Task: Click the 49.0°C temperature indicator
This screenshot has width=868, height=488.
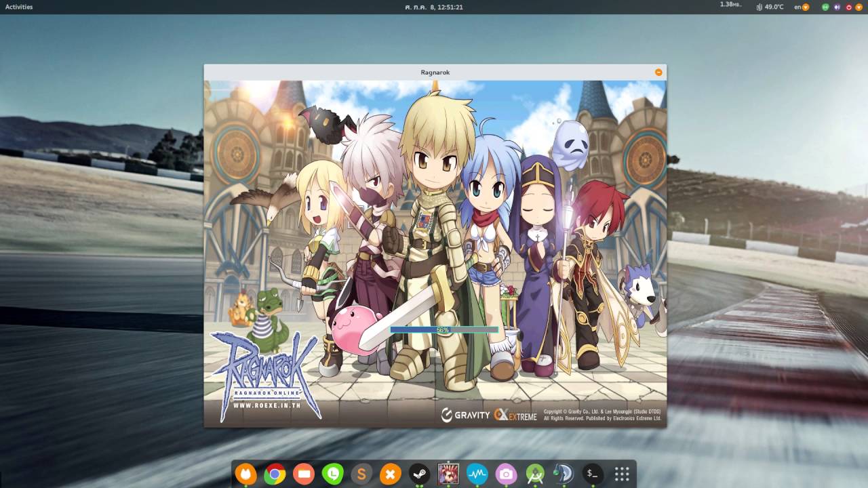Action: click(x=770, y=7)
